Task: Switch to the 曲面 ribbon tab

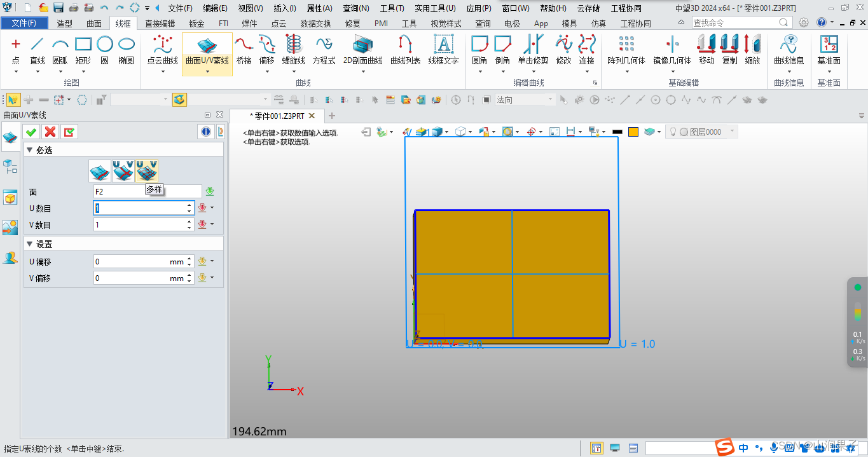Action: coord(94,23)
